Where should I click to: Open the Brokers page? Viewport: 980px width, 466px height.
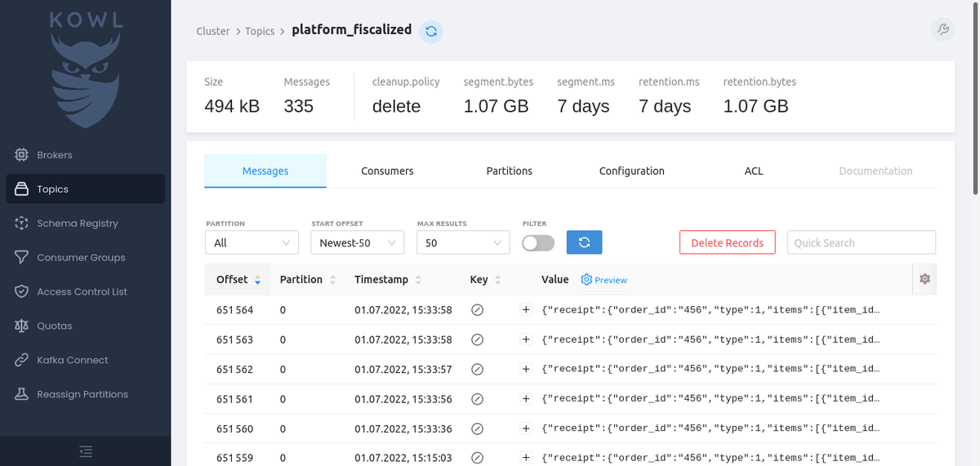pos(85,154)
